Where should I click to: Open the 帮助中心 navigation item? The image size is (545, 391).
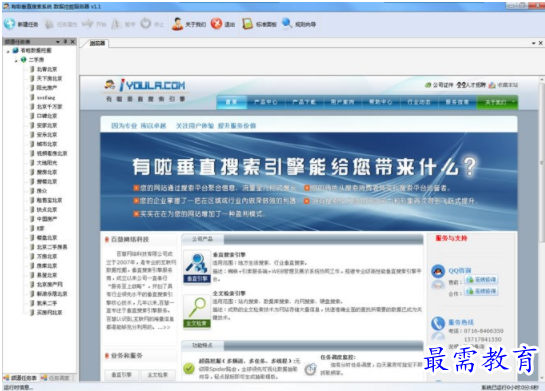(x=381, y=102)
